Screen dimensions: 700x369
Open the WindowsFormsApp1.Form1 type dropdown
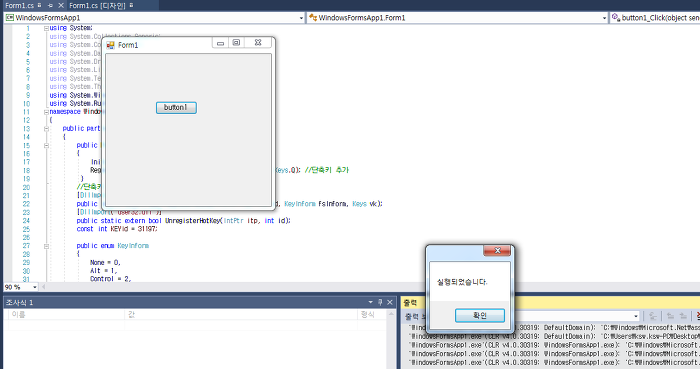(x=604, y=18)
